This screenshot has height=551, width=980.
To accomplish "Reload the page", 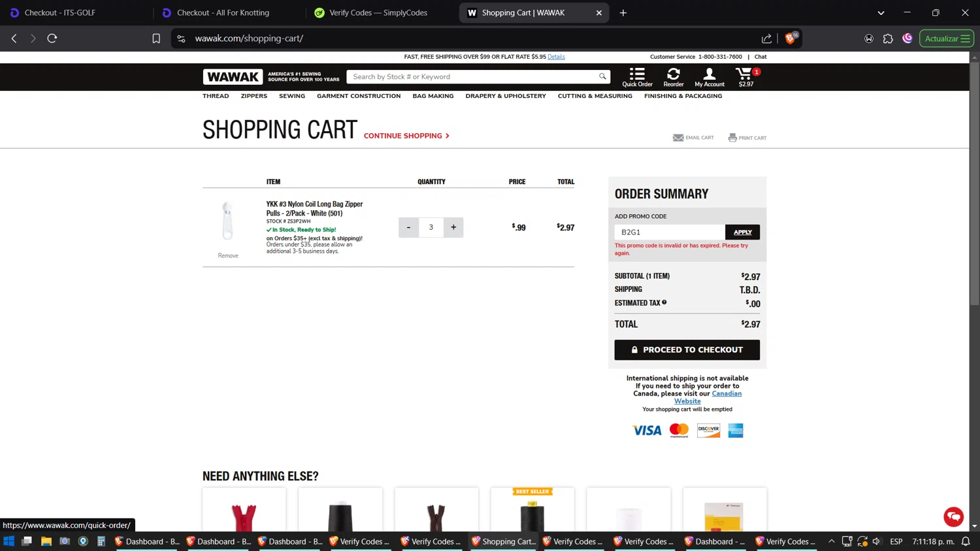I will (x=52, y=39).
